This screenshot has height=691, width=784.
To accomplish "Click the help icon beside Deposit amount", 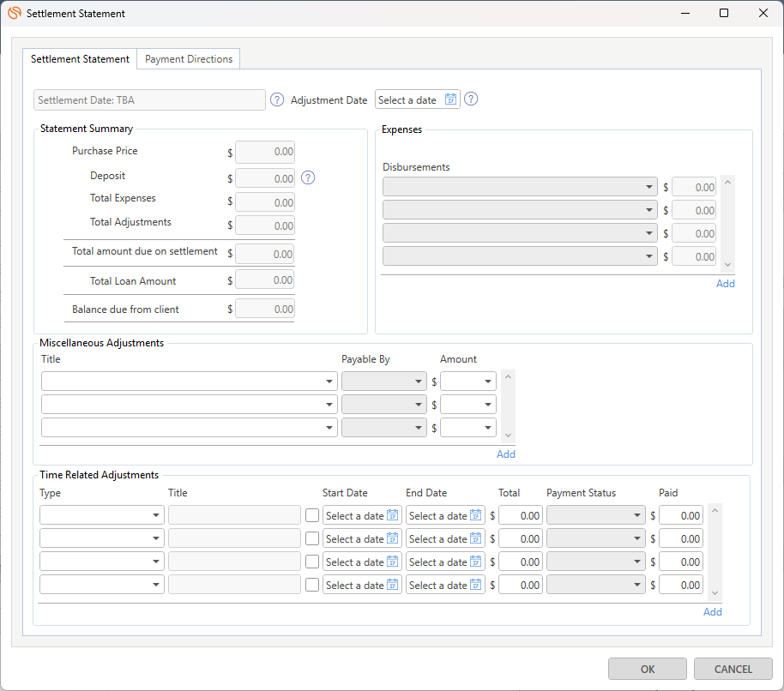I will pos(309,178).
